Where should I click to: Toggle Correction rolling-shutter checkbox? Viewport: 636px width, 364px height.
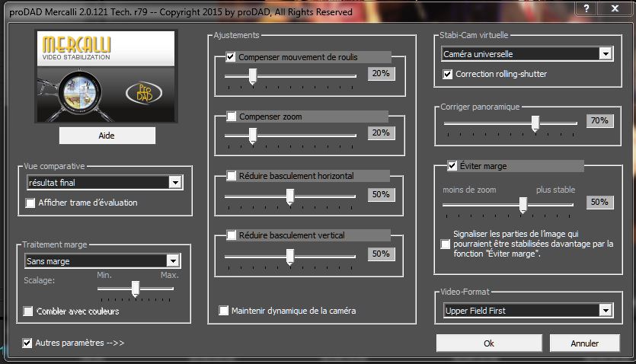[447, 74]
